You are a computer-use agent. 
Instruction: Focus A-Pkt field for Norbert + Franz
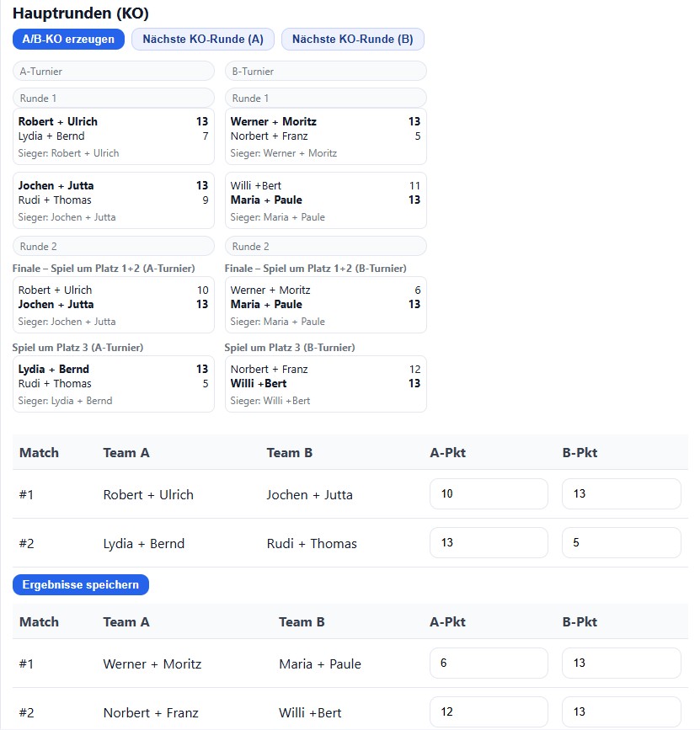(x=489, y=712)
